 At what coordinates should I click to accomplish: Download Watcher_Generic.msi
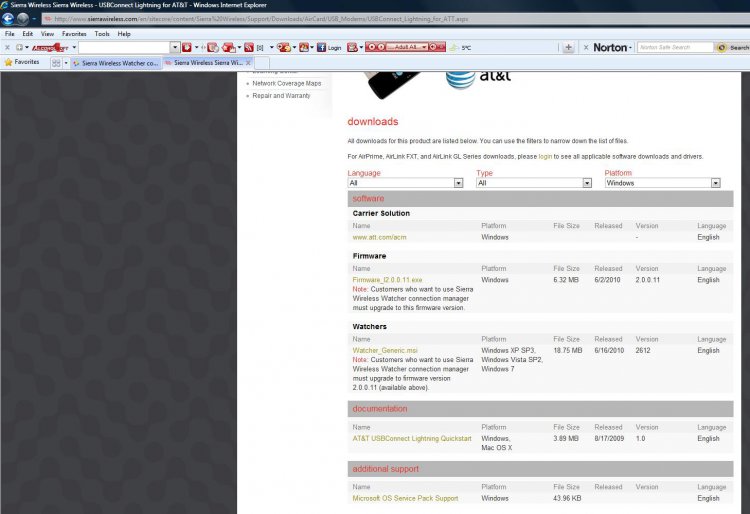pos(385,350)
